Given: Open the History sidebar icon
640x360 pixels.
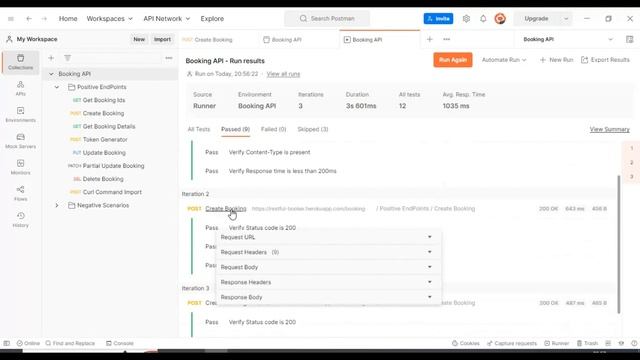Looking at the screenshot, I should coord(20,220).
